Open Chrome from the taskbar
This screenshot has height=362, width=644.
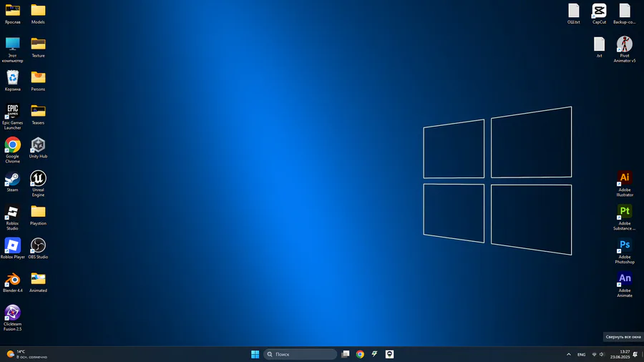coord(360,354)
